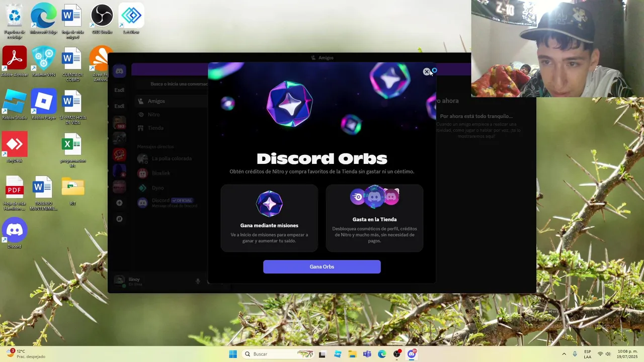Open Windows Start menu
644x362 pixels.
pos(233,354)
